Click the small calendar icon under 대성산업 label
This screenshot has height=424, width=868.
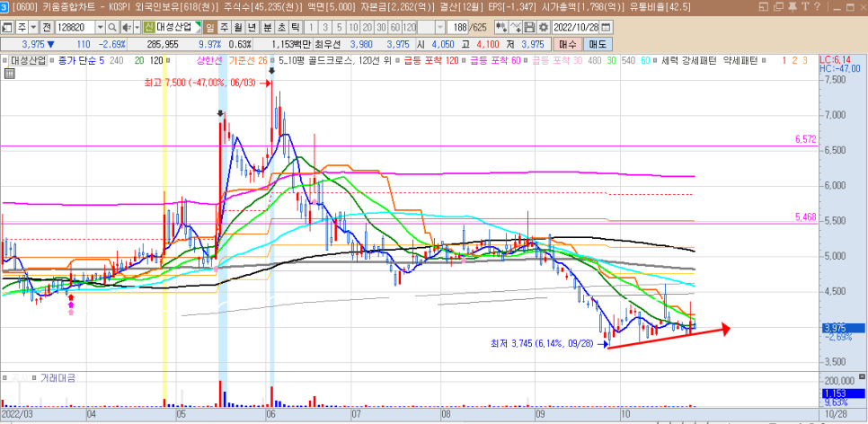click(9, 73)
